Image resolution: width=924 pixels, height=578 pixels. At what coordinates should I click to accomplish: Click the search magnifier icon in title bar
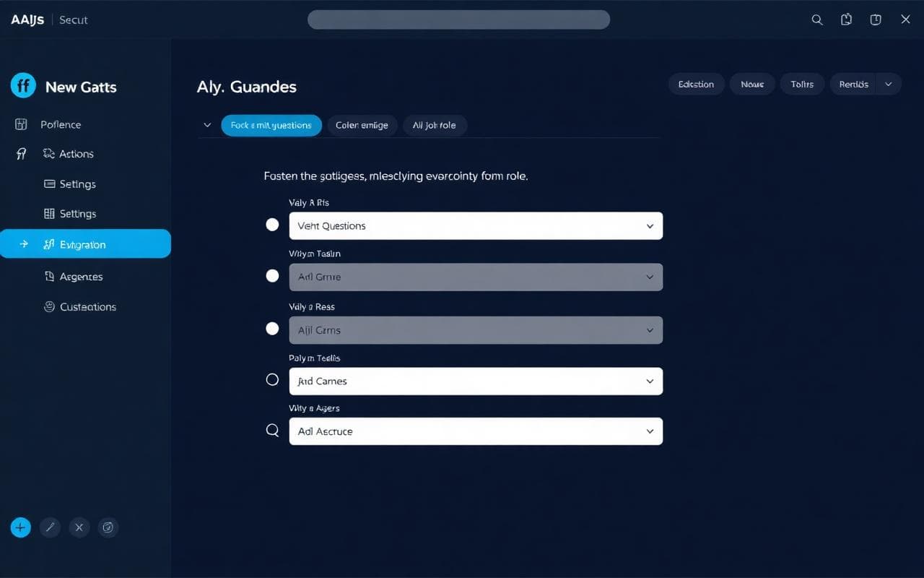817,20
